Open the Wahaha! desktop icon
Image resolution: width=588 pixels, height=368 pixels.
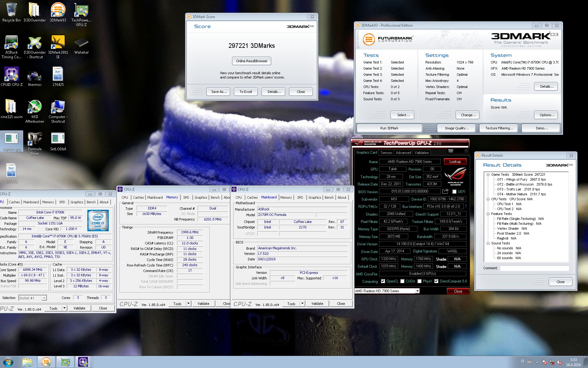pyautogui.click(x=81, y=45)
